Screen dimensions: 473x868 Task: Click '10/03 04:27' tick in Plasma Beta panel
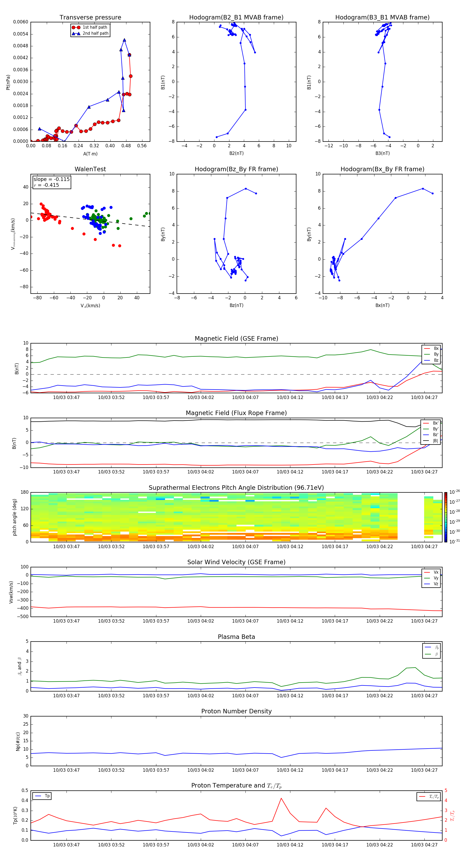424,696
